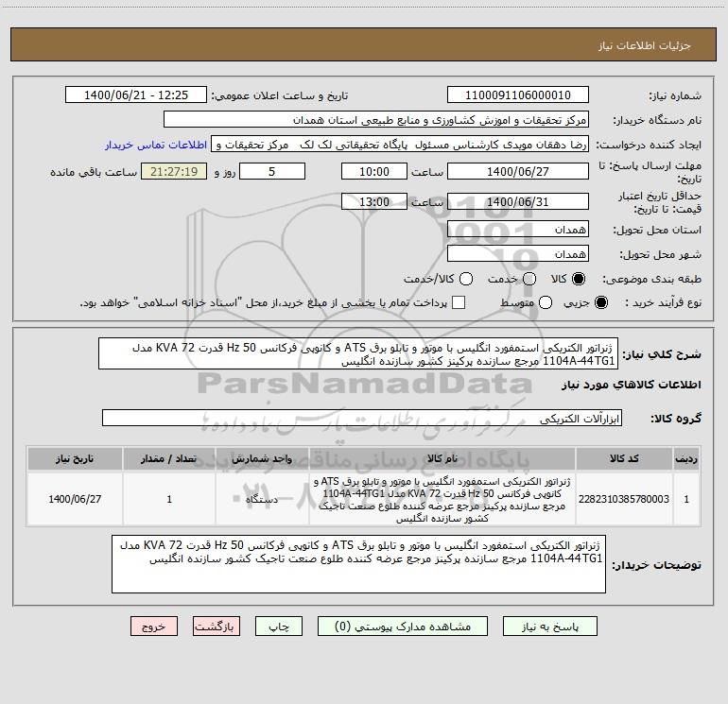
Task: Click the countdown timer 21:27:19 field
Action: coord(174,171)
